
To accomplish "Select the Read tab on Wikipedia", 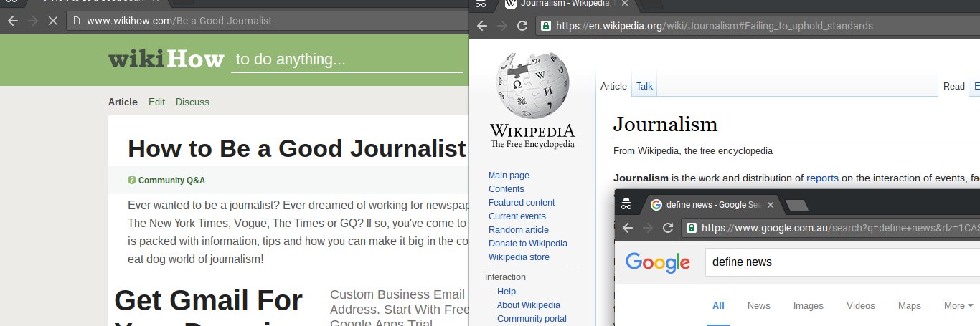I will tap(954, 86).
